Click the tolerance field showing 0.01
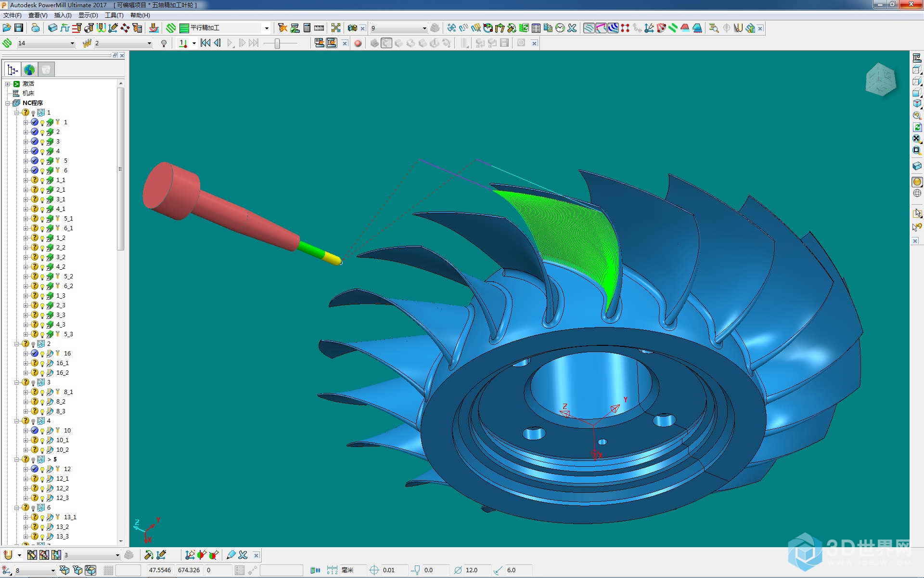 coord(395,570)
